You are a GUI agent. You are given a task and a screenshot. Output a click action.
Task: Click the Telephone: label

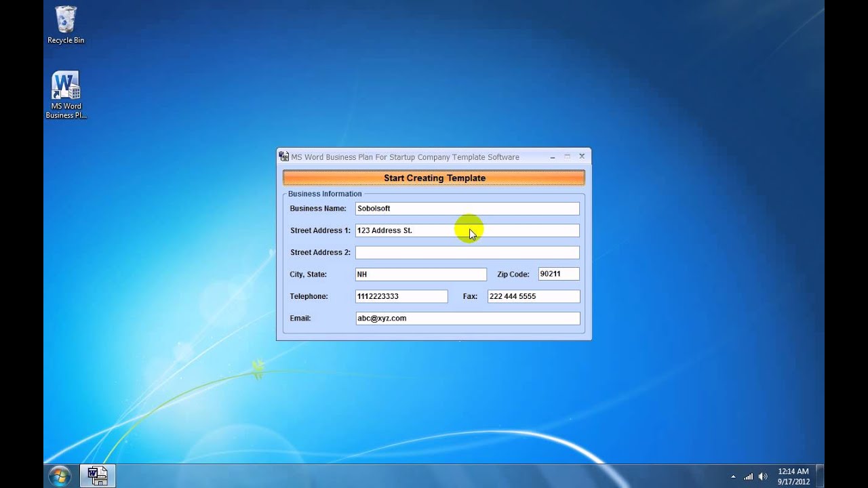(309, 296)
